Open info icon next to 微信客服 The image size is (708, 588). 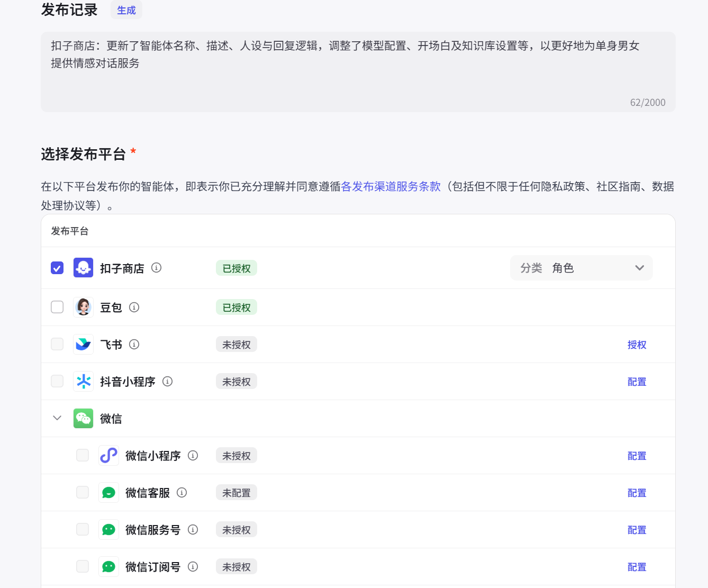click(x=181, y=492)
